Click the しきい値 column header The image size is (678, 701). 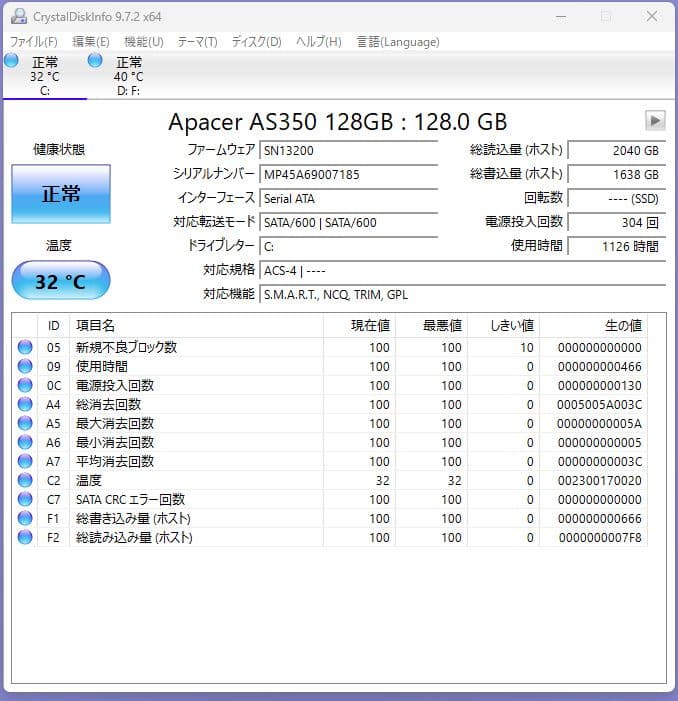pos(503,325)
